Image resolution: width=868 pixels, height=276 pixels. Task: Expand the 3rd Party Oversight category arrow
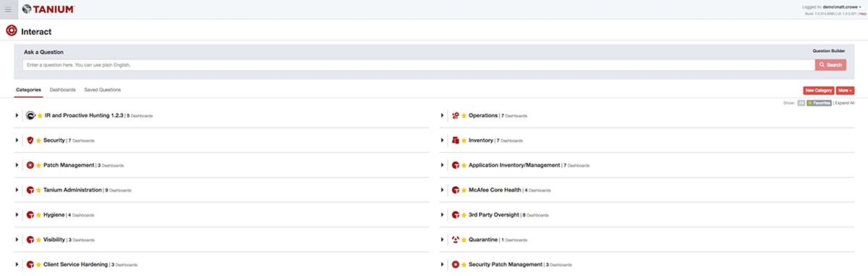point(442,214)
